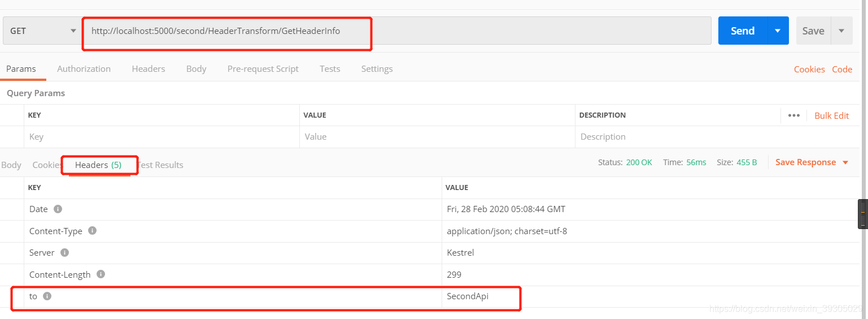Open the query params three-dot menu
The height and width of the screenshot is (319, 868).
click(x=793, y=115)
